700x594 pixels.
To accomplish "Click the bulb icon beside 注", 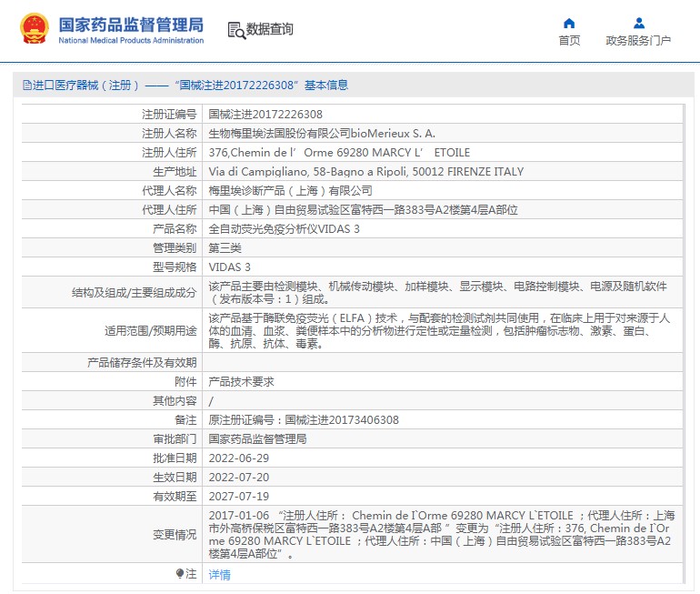I will pos(180,574).
